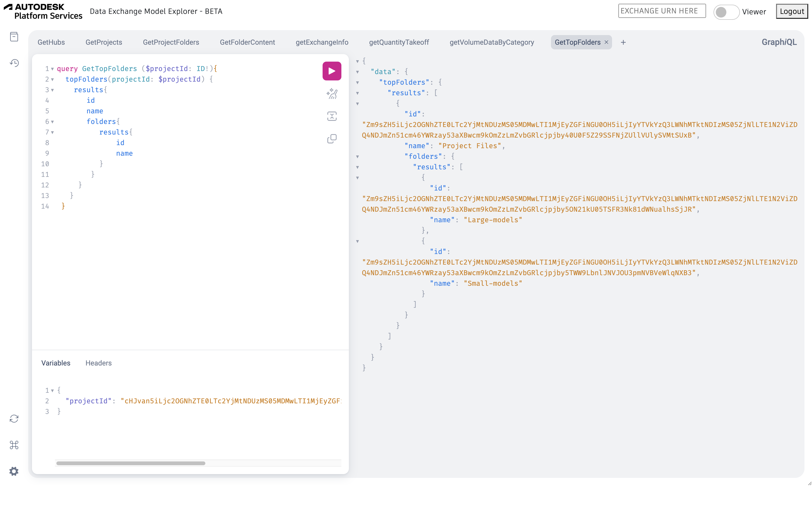
Task: Click the Logout button
Action: pos(792,12)
